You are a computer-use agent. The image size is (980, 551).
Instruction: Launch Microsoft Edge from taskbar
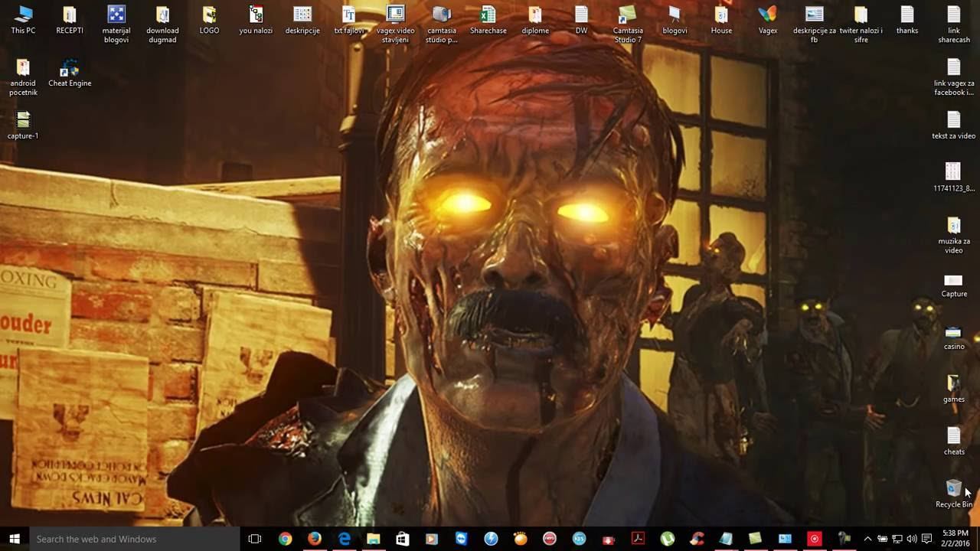[x=345, y=539]
